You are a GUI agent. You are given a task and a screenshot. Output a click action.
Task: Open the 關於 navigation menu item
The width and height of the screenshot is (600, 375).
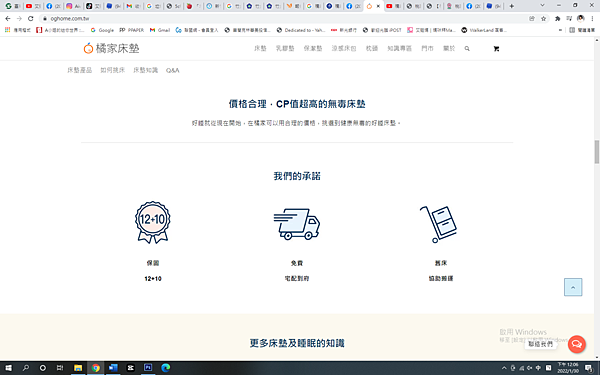pos(449,48)
